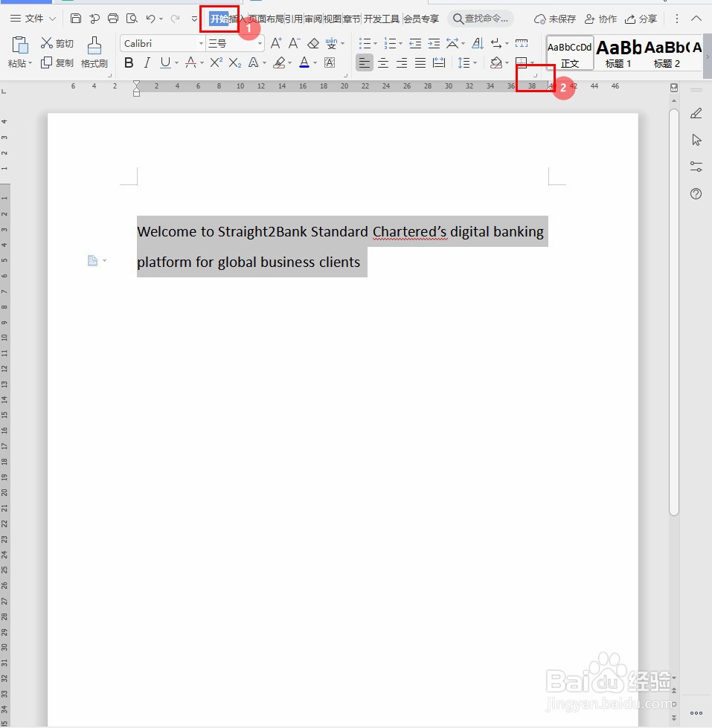Image resolution: width=712 pixels, height=728 pixels.
Task: Switch to the 开发工具 Developer tab
Action: 382,19
